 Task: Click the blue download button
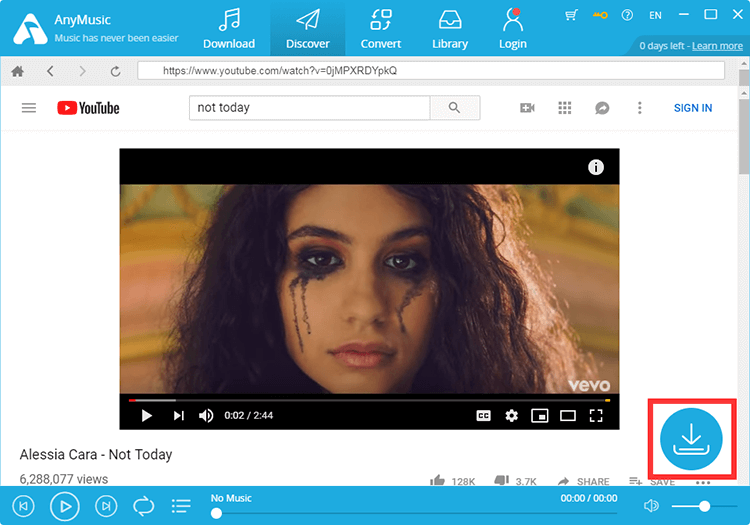(x=691, y=439)
